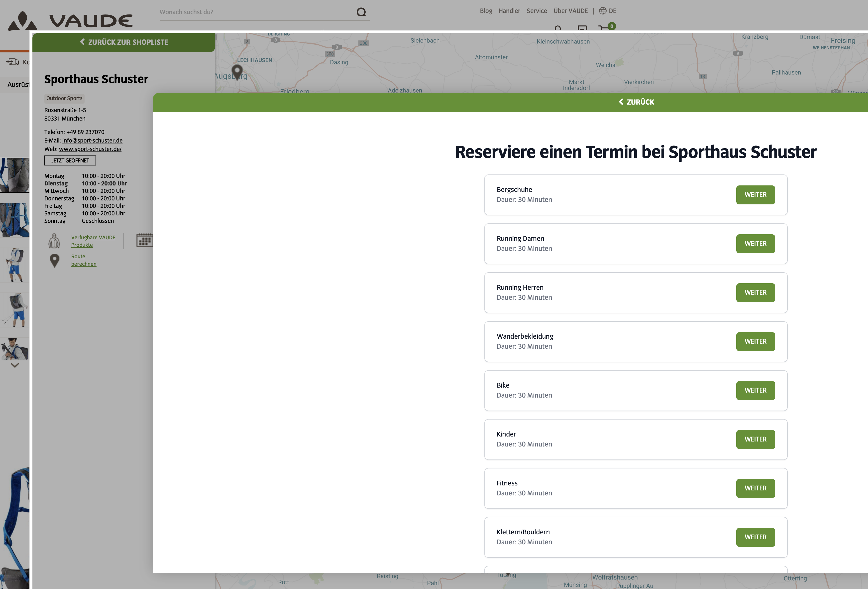The height and width of the screenshot is (589, 868).
Task: Select the hiker with poles thumbnail
Action: coord(15,310)
